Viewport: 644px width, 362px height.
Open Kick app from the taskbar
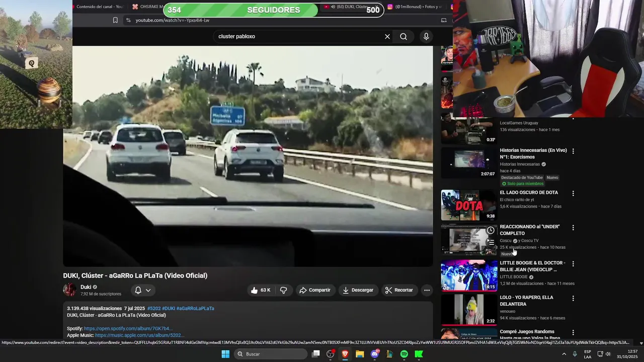pyautogui.click(x=419, y=354)
